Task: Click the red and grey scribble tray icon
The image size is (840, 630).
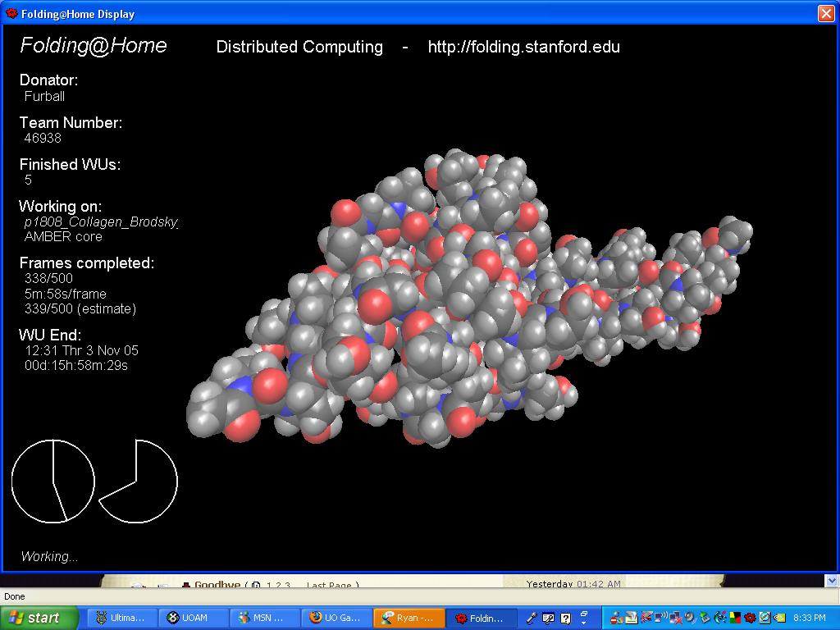Action: coord(646,618)
